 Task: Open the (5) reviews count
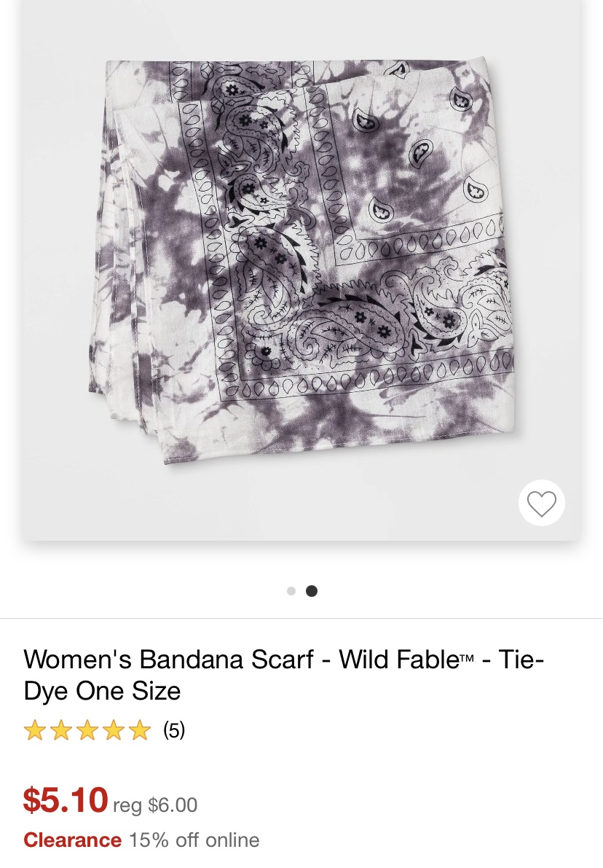click(174, 730)
